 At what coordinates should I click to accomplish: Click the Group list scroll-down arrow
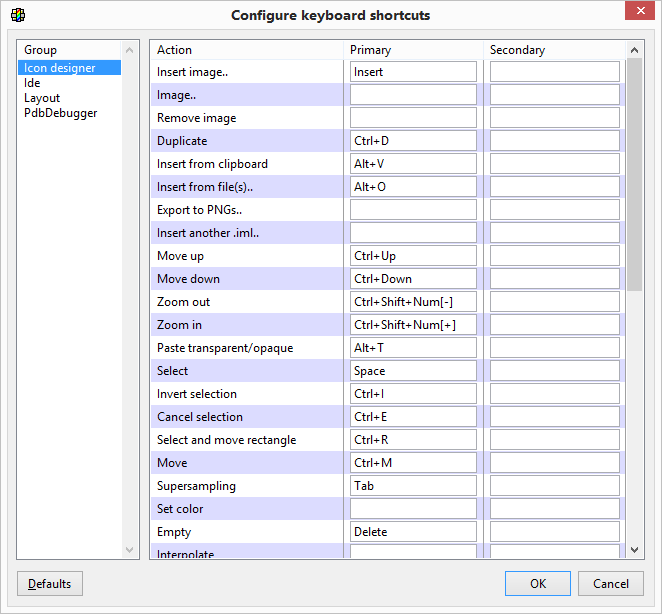point(129,550)
